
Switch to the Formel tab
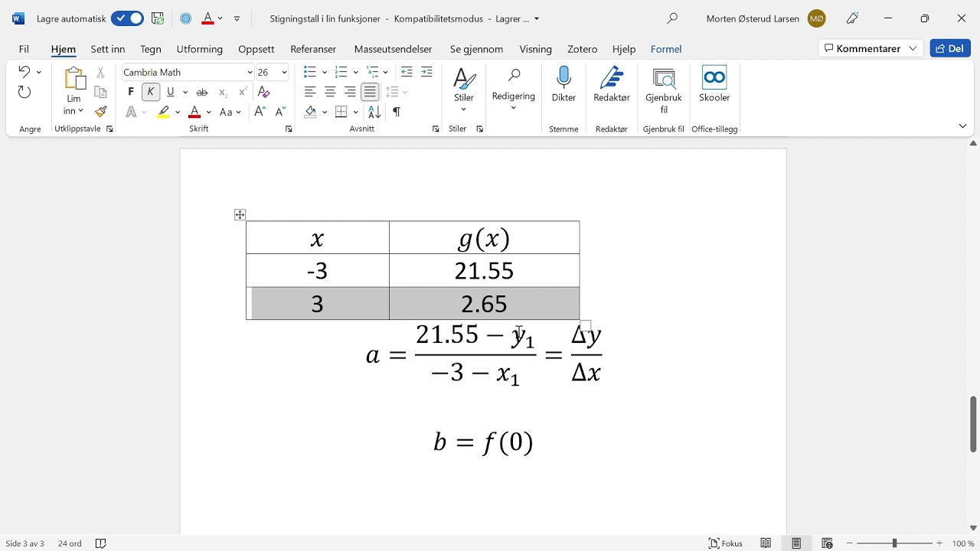point(666,49)
